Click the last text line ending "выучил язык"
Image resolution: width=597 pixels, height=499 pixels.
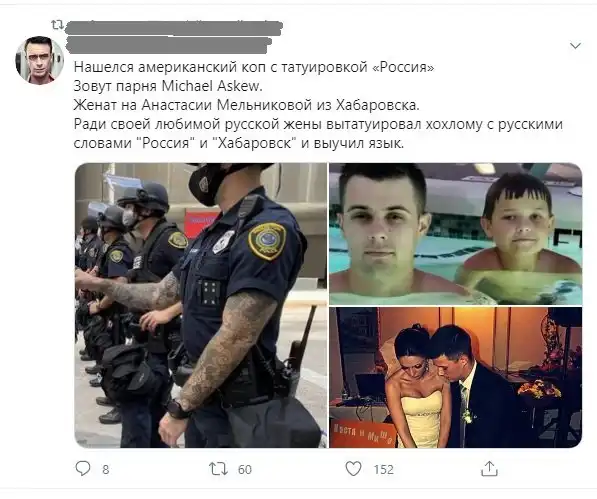pyautogui.click(x=238, y=143)
